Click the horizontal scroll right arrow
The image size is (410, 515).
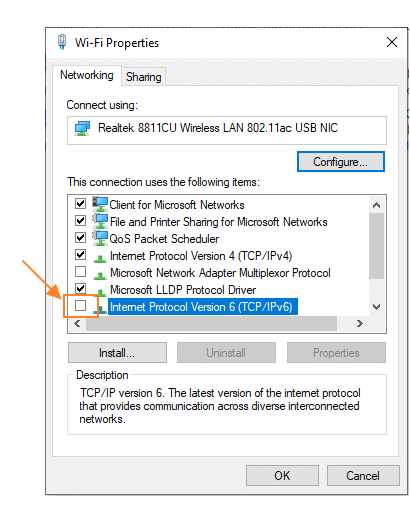[x=360, y=323]
